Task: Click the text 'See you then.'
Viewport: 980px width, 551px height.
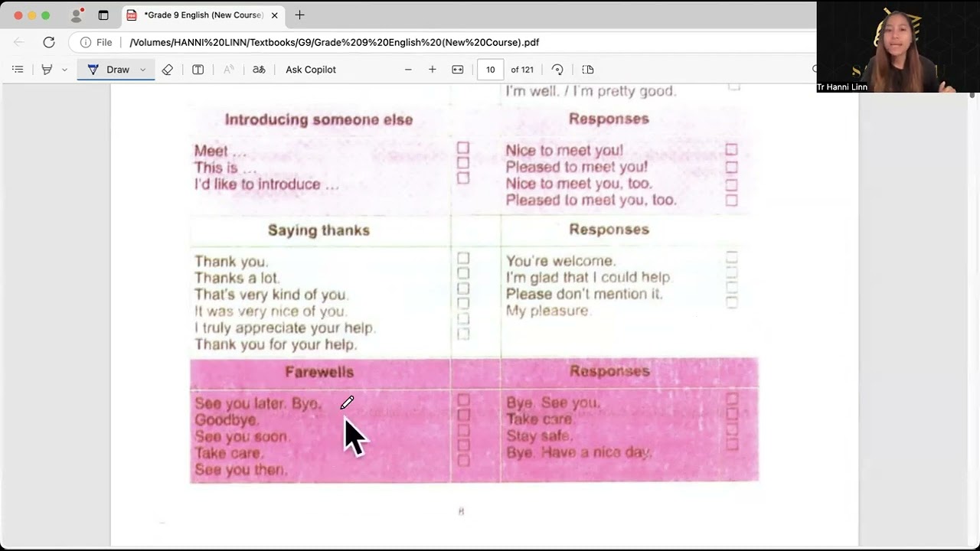Action: pos(241,470)
